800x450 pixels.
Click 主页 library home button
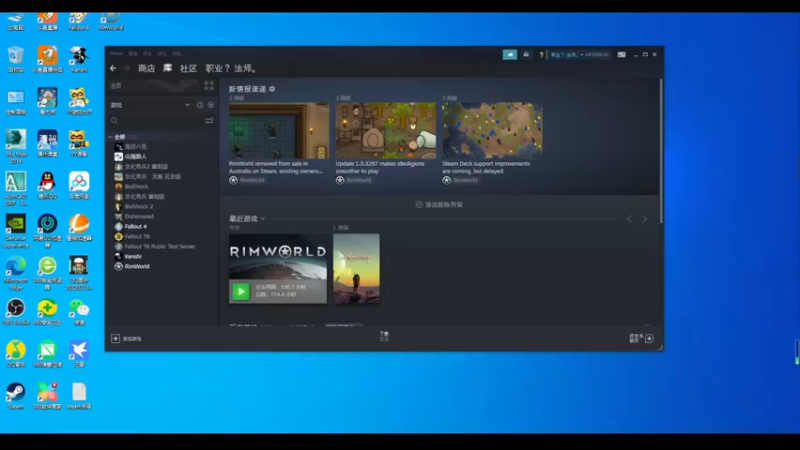tap(116, 86)
